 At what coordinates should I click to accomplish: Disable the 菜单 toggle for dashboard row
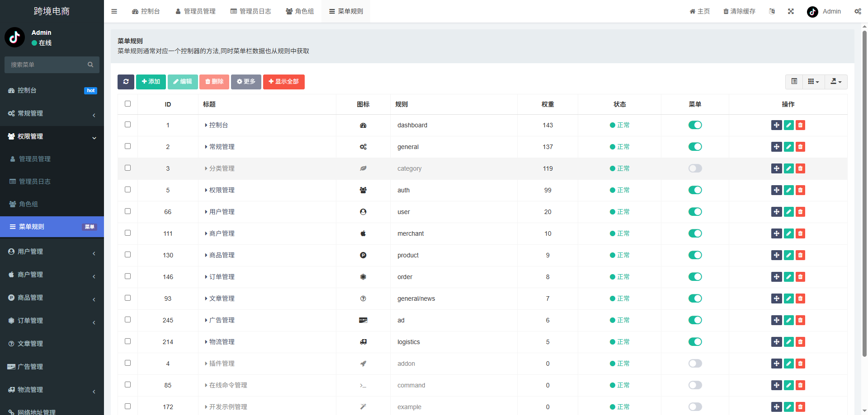pyautogui.click(x=695, y=125)
